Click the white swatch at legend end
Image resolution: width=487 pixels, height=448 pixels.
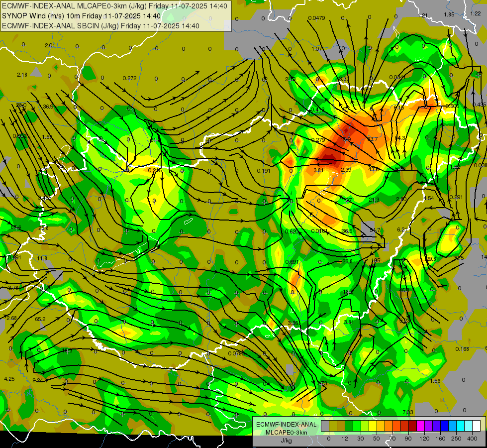click(x=477, y=426)
